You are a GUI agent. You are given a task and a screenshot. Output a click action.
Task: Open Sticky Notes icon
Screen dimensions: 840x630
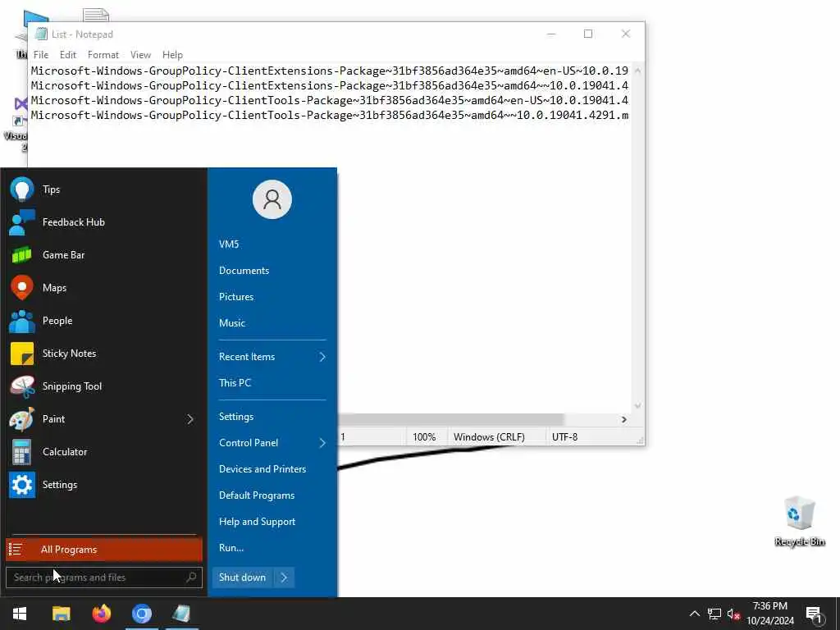pos(22,354)
